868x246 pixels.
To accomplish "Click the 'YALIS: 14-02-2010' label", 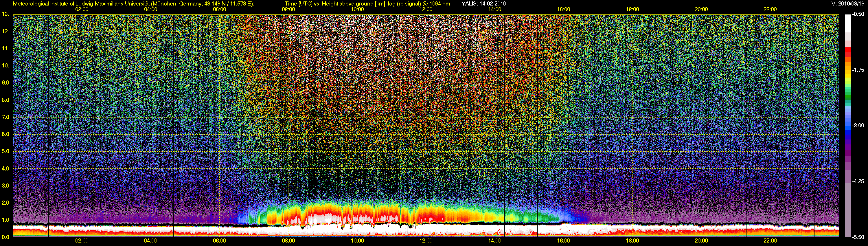I will 484,4.
